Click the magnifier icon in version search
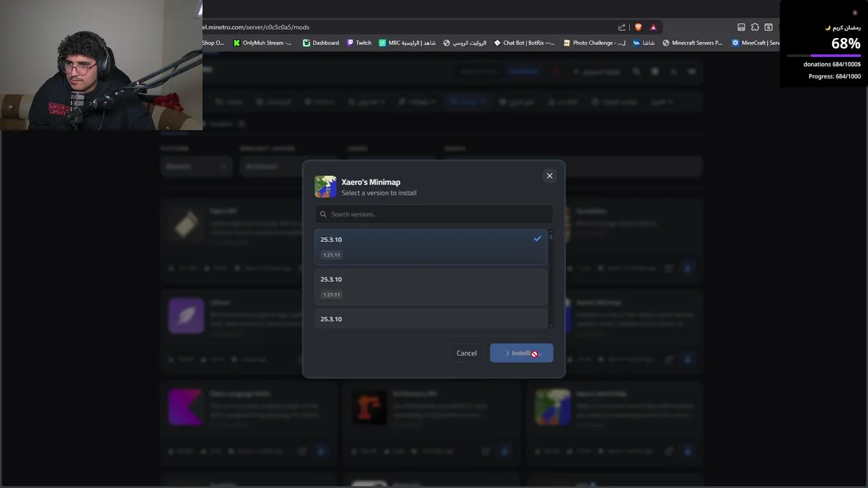This screenshot has height=488, width=868. point(323,214)
